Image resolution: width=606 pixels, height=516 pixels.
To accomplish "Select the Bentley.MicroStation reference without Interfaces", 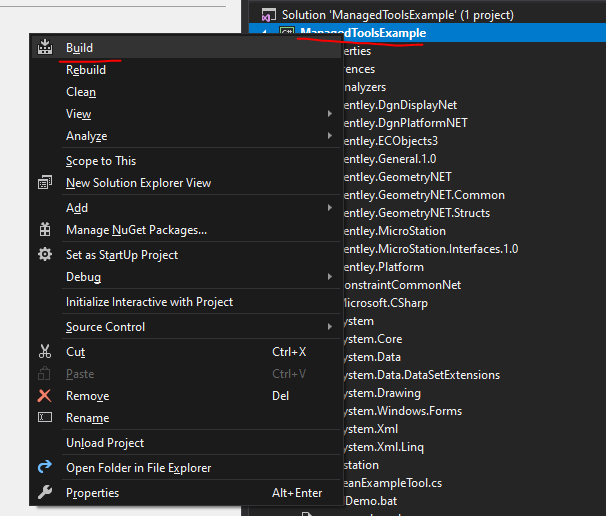I will 395,231.
